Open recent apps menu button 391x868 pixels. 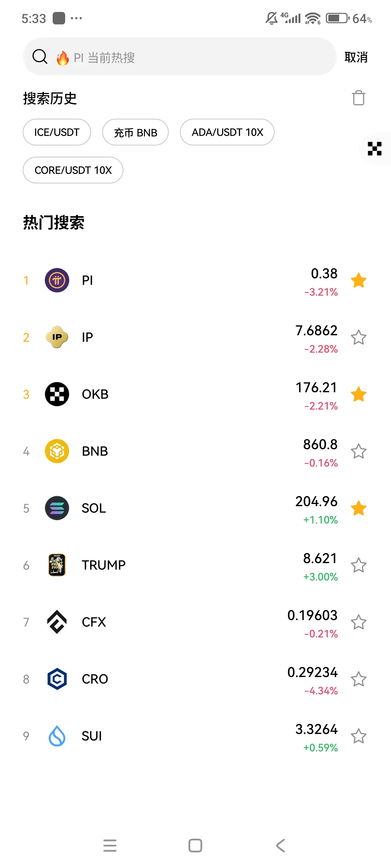pos(110,845)
